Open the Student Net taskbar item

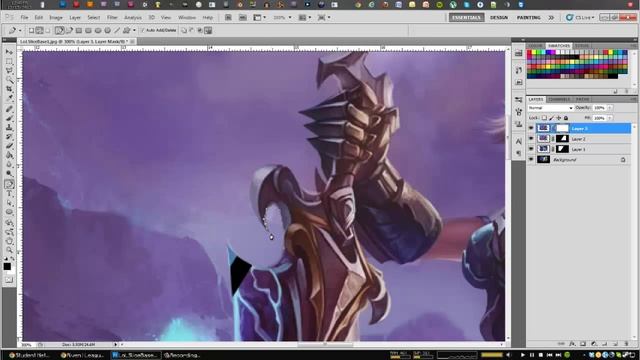pos(29,355)
